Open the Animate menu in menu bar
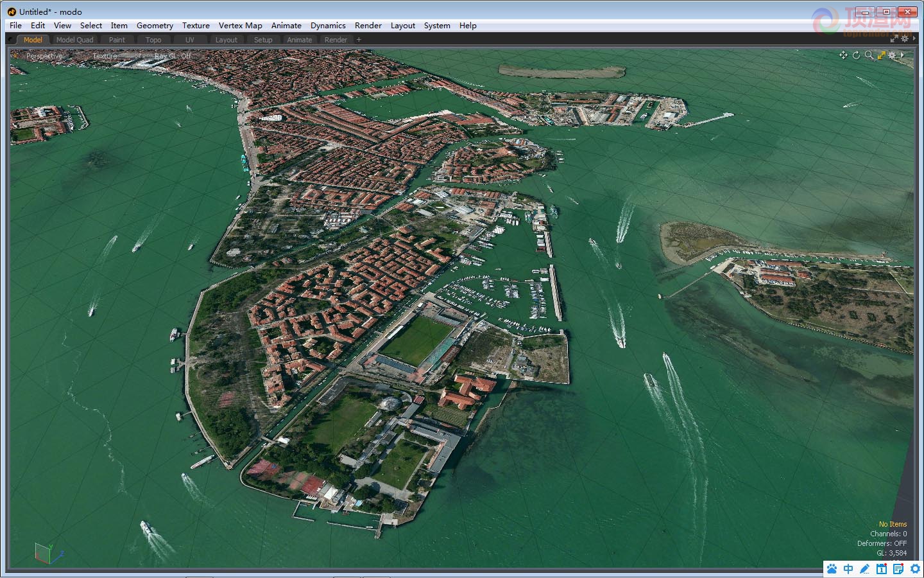The height and width of the screenshot is (578, 924). pyautogui.click(x=286, y=26)
